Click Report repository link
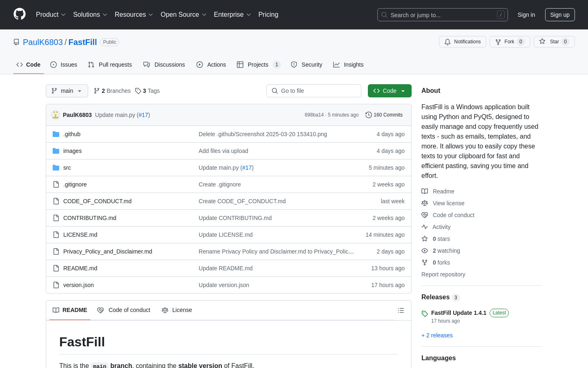The height and width of the screenshot is (368, 588). [x=443, y=274]
